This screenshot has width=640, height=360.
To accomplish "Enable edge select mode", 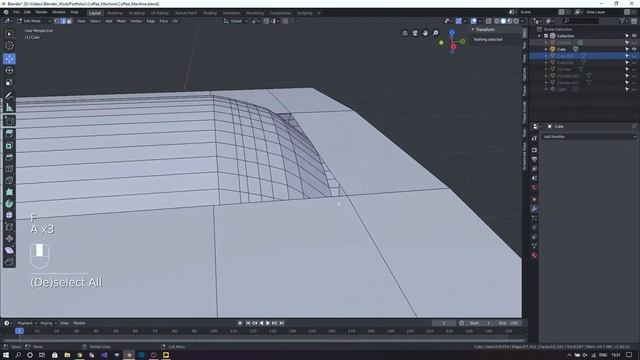I will 63,21.
